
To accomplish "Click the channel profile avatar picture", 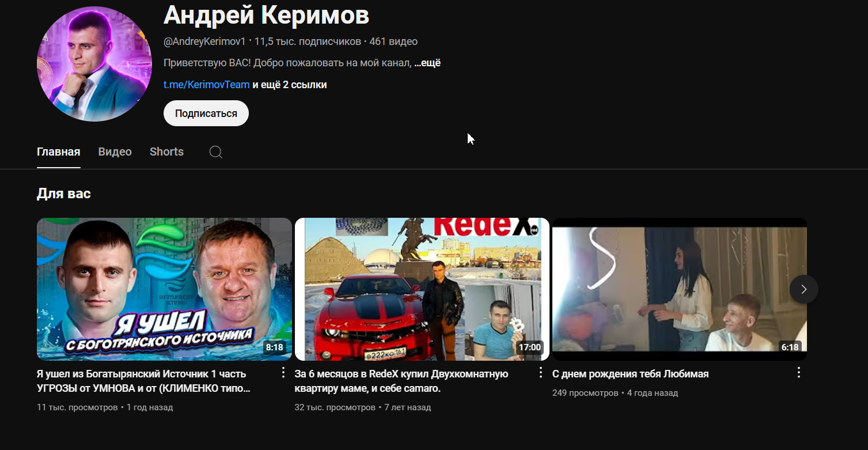I will (x=94, y=63).
